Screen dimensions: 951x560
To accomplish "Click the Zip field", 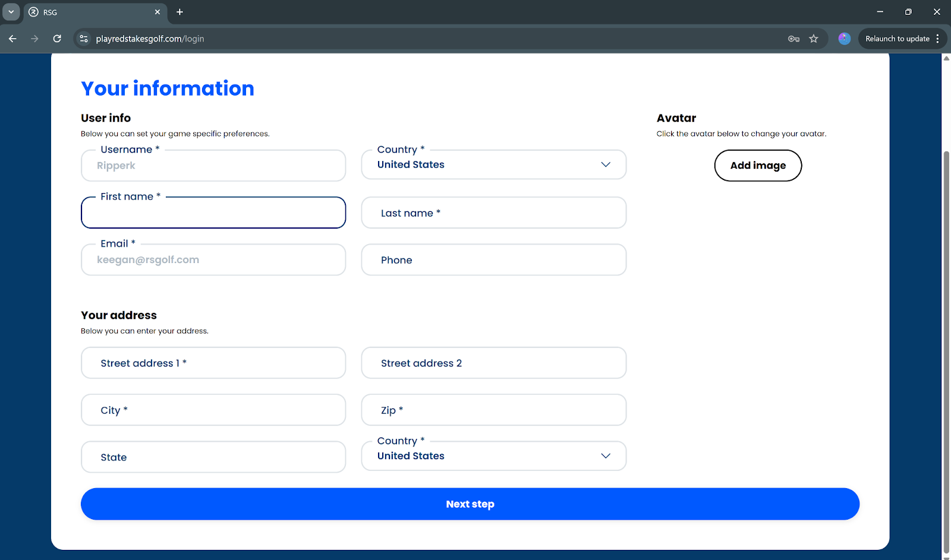I will click(494, 410).
